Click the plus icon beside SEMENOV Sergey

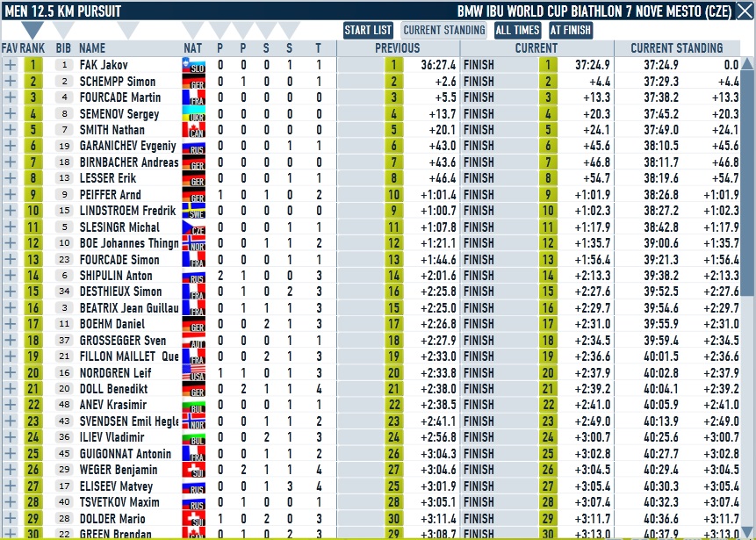tap(11, 114)
